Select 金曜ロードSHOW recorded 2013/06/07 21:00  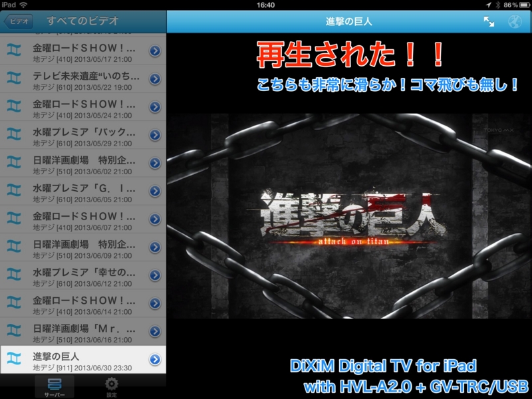83,219
